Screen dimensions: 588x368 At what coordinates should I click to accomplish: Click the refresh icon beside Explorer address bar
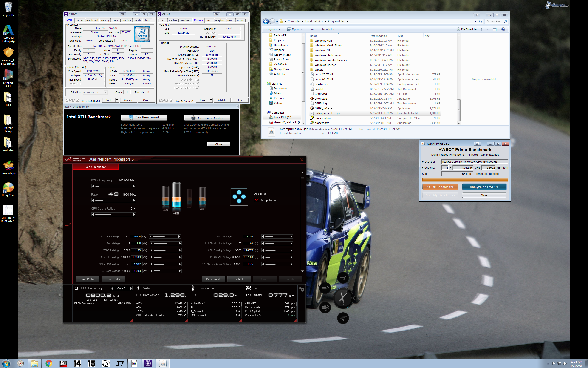pos(480,21)
